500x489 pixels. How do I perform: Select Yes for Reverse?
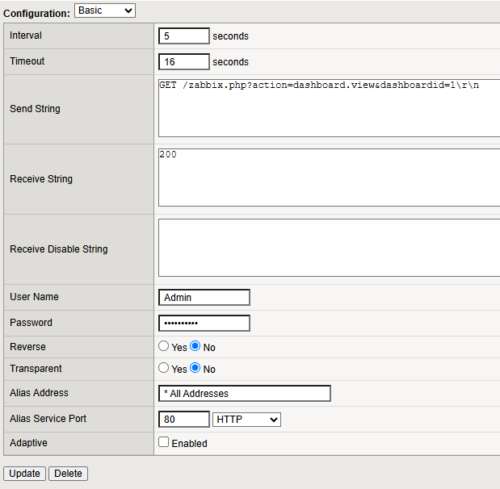click(163, 346)
